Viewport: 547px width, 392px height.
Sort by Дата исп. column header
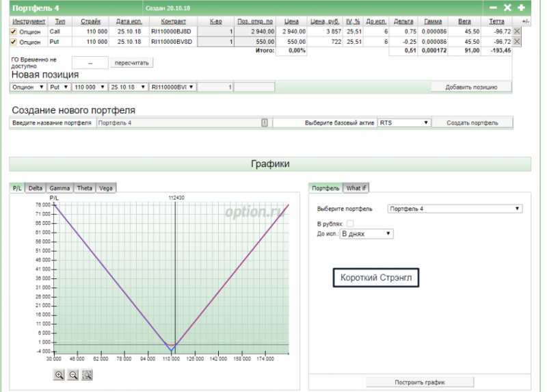point(129,21)
